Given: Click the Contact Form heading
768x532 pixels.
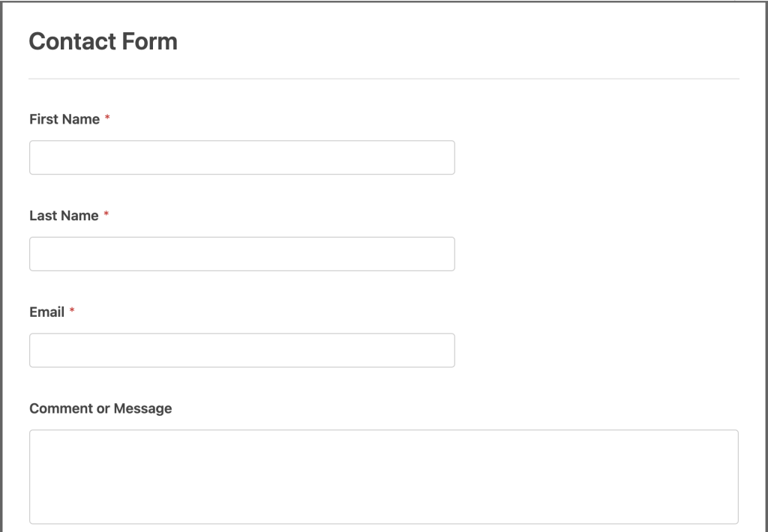Looking at the screenshot, I should pyautogui.click(x=103, y=42).
